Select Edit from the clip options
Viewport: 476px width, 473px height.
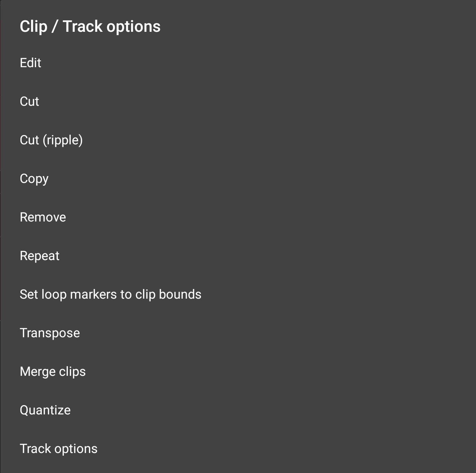pyautogui.click(x=31, y=63)
